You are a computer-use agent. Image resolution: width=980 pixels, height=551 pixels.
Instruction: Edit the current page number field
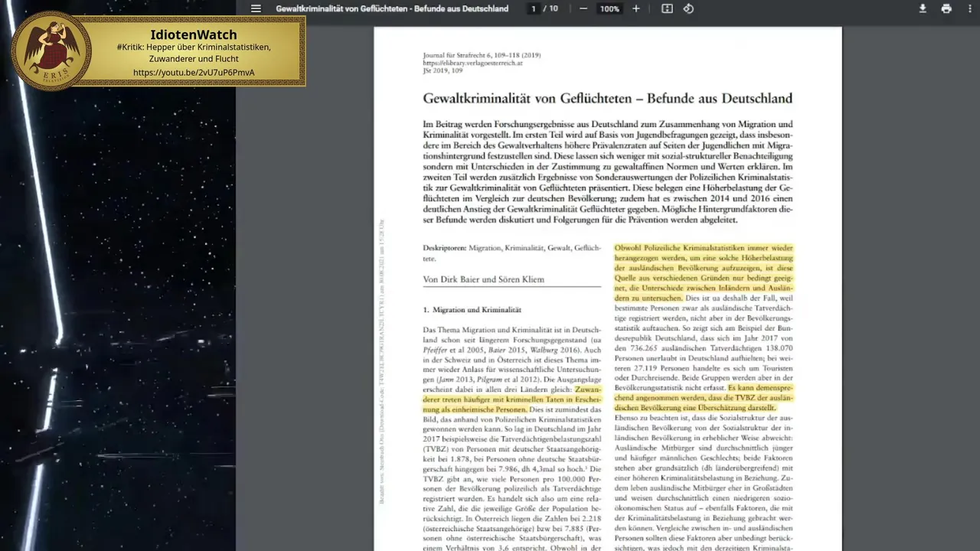(x=534, y=8)
